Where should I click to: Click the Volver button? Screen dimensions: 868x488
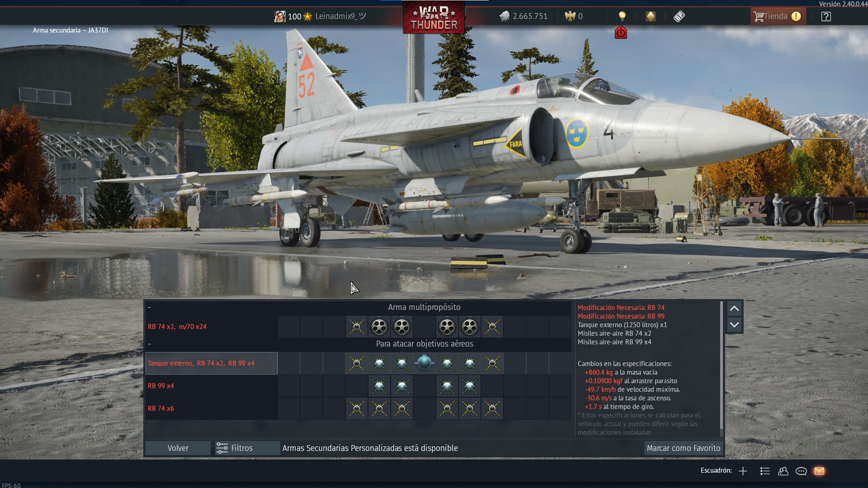(178, 448)
